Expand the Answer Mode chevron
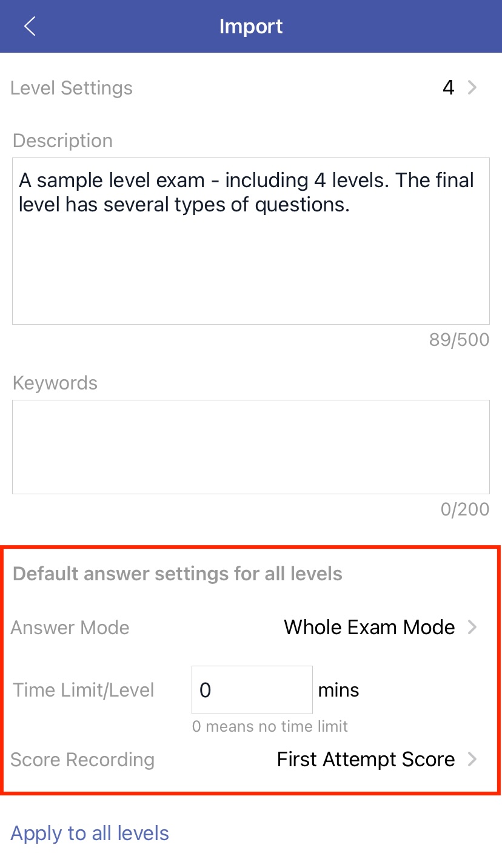 click(473, 627)
